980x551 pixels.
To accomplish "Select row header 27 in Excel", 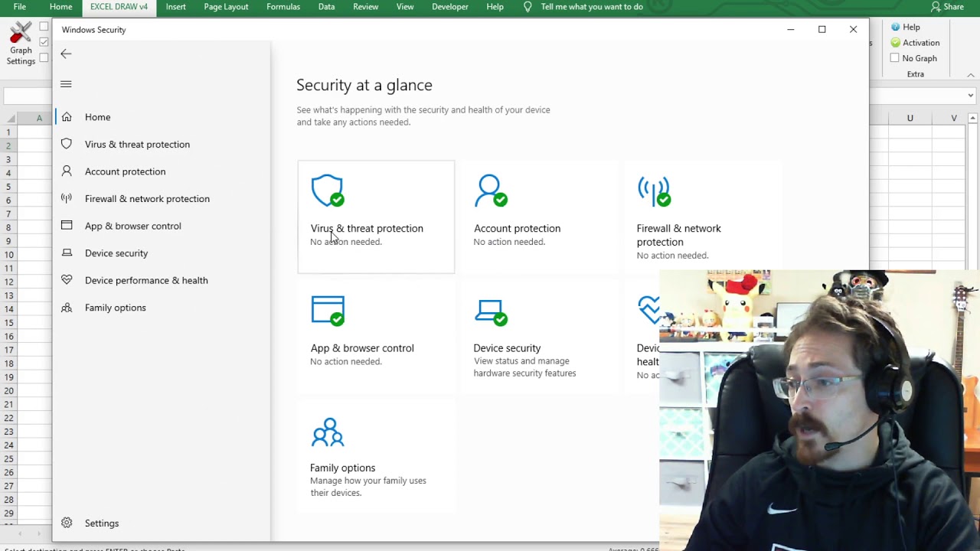I will pyautogui.click(x=8, y=486).
